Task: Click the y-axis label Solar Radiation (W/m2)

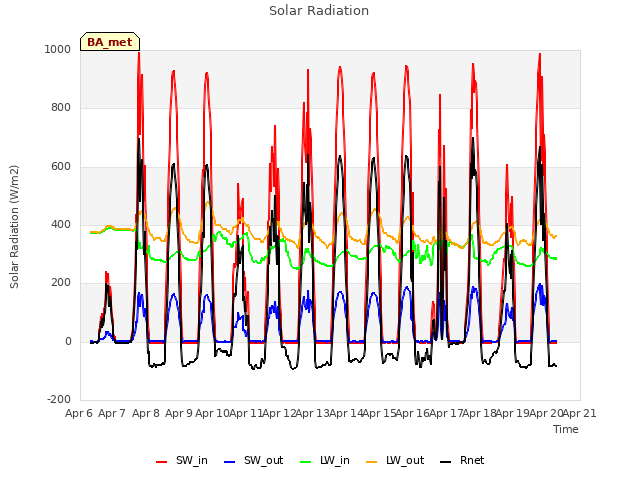Action: point(14,227)
